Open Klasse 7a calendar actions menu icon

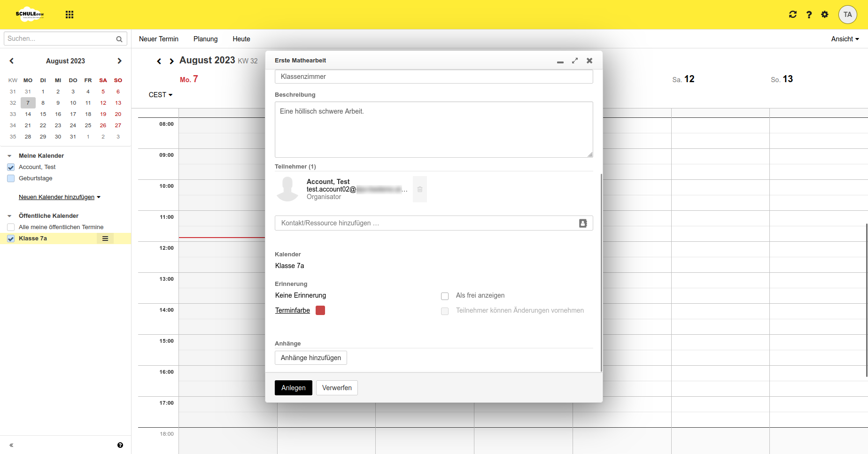(x=105, y=239)
